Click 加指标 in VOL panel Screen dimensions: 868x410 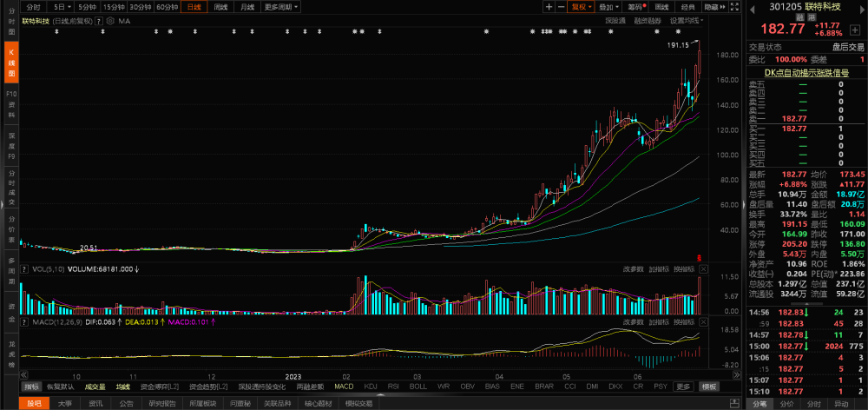[660, 269]
